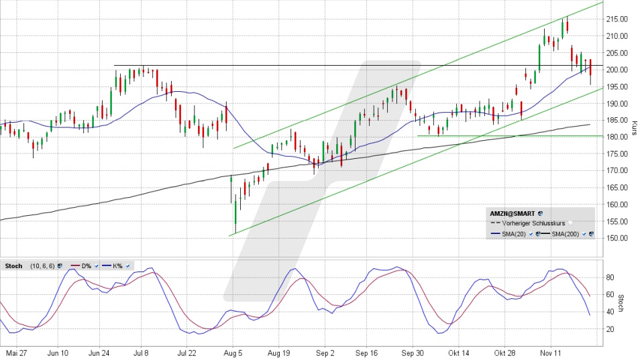Click the 215.00 price axis label

tap(617, 19)
